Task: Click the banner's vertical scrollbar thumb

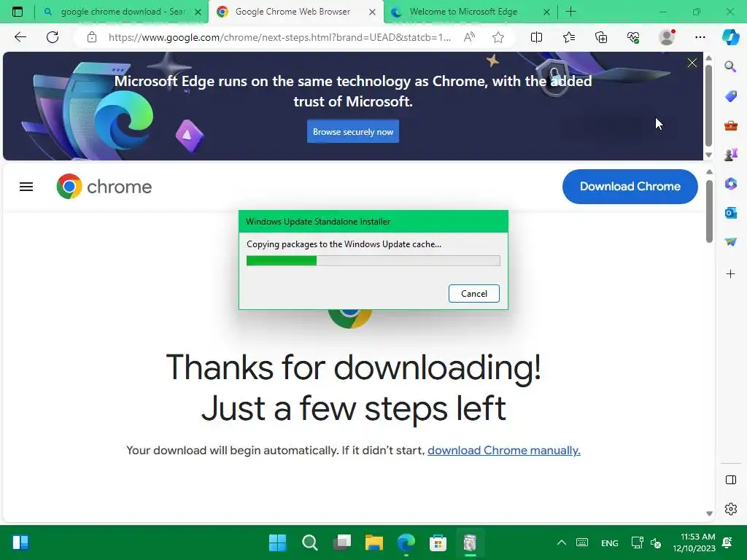Action: tap(708, 106)
